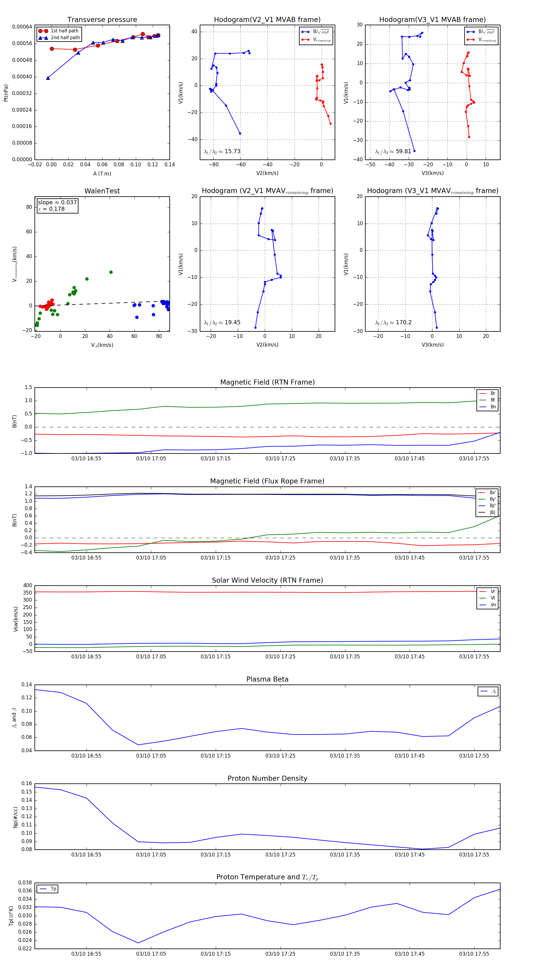The image size is (535, 980).
Task: Click the 'Proton Number Density' plot title
Action: point(267,778)
